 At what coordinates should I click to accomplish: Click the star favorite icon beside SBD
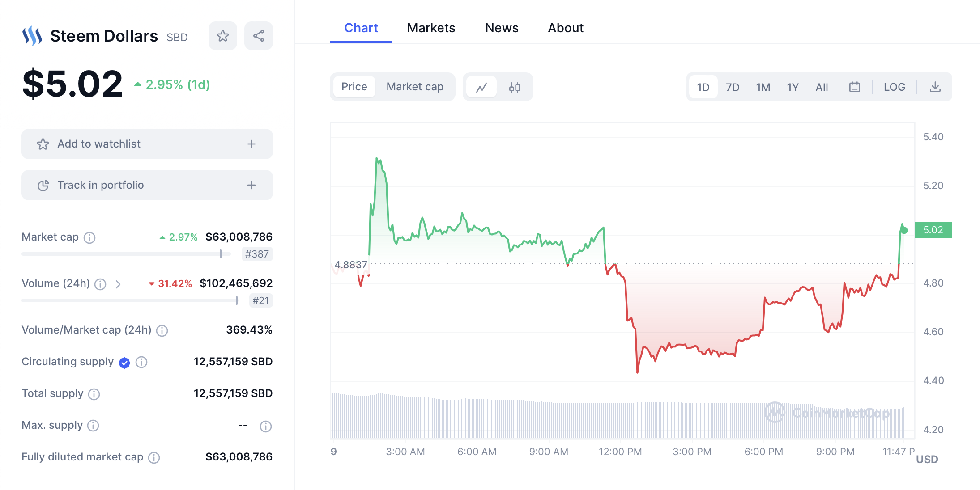223,36
